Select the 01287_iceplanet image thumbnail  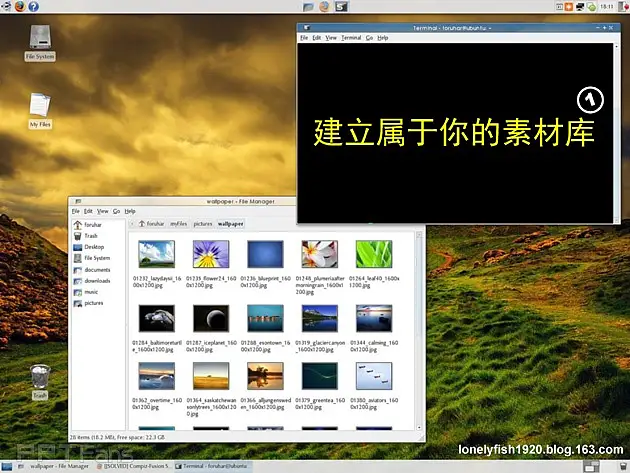pyautogui.click(x=212, y=321)
